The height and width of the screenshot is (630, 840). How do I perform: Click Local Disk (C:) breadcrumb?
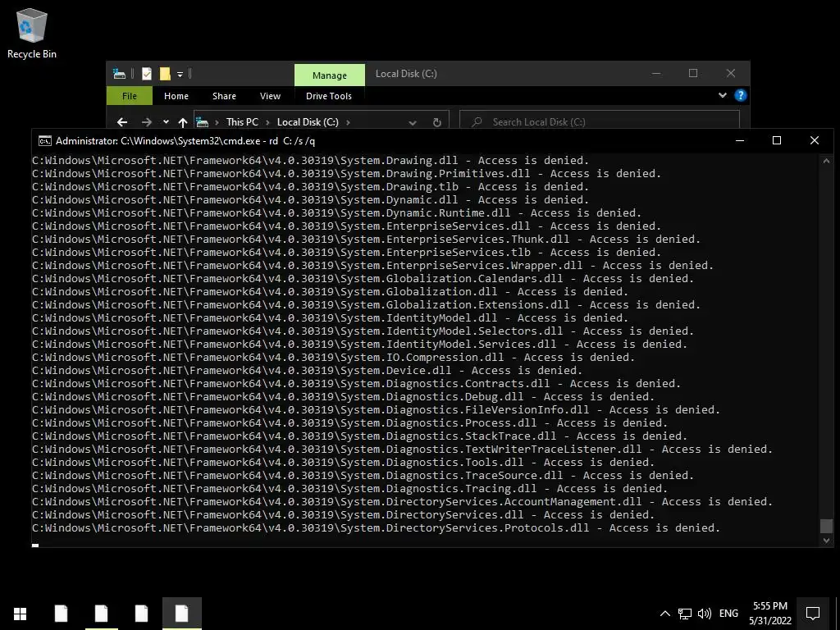tap(308, 122)
